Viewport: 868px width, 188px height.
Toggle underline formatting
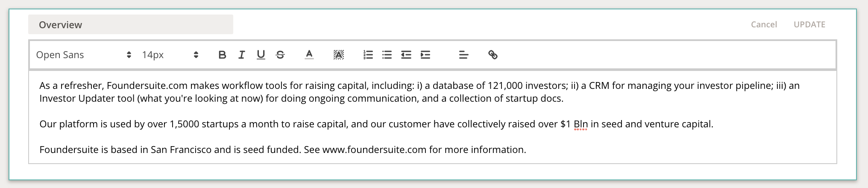261,55
